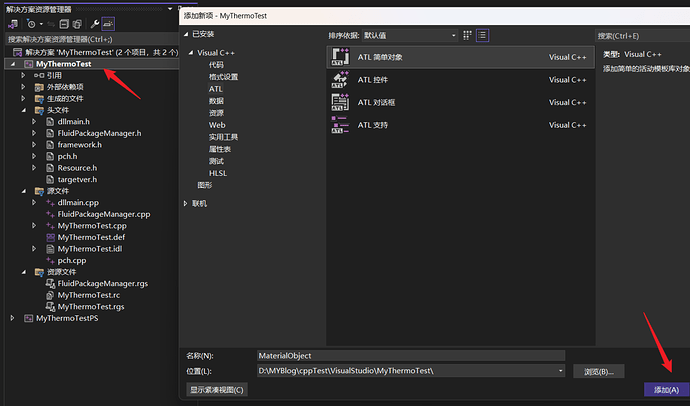Expand the 引用 node

click(23, 76)
